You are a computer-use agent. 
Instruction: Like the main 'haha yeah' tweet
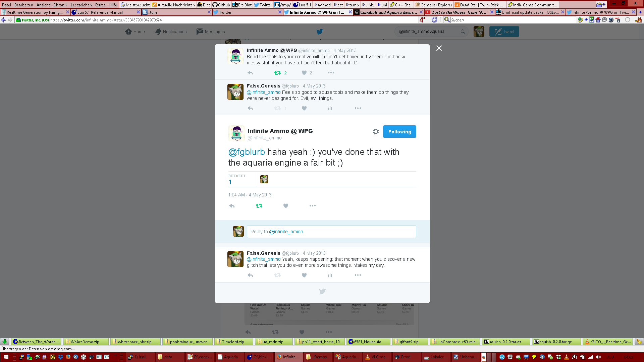click(286, 206)
